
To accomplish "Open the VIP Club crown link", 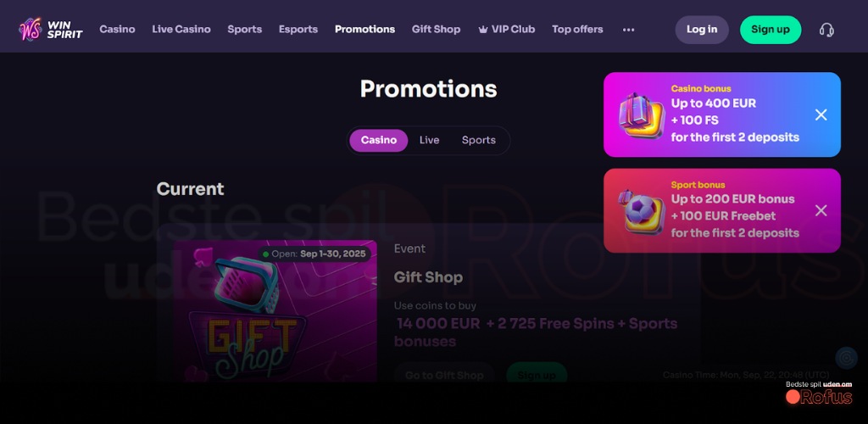I will pyautogui.click(x=507, y=30).
